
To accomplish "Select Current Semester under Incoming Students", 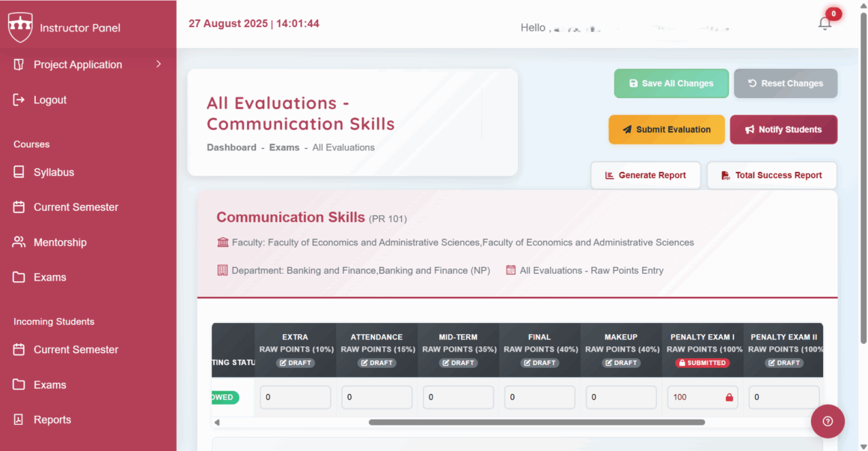I will pos(18,349).
